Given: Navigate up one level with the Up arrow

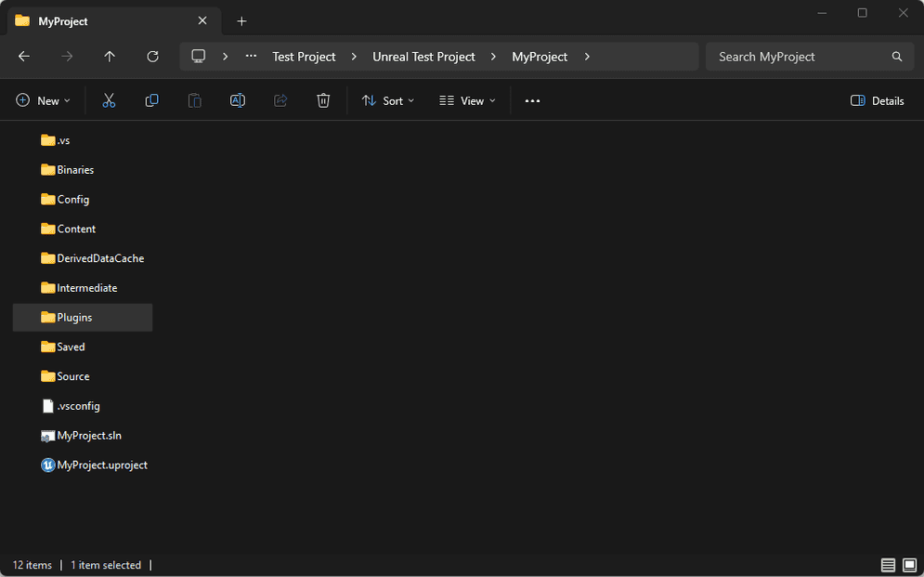Looking at the screenshot, I should pyautogui.click(x=109, y=56).
